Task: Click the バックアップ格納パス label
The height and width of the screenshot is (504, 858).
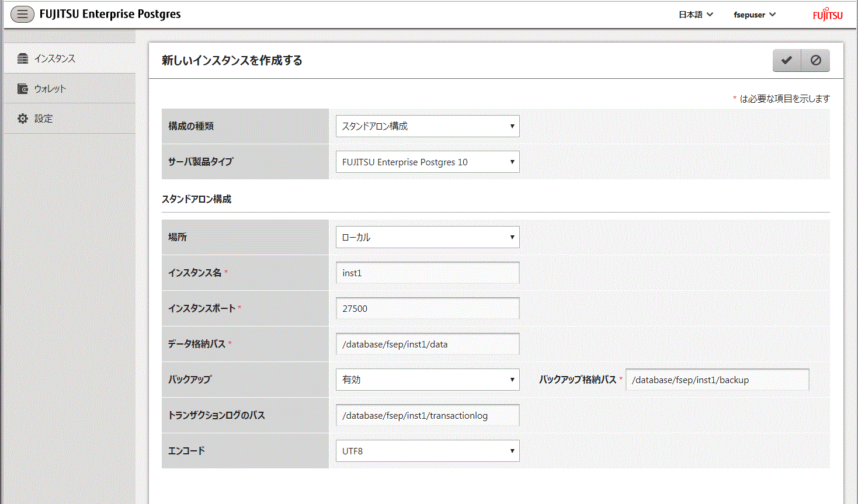Action: pyautogui.click(x=578, y=380)
